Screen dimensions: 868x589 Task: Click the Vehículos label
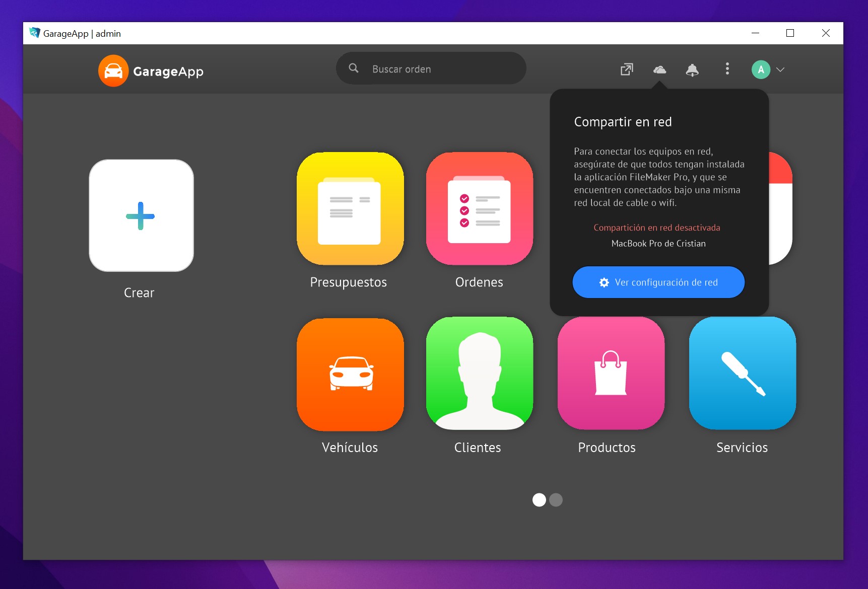coord(350,448)
